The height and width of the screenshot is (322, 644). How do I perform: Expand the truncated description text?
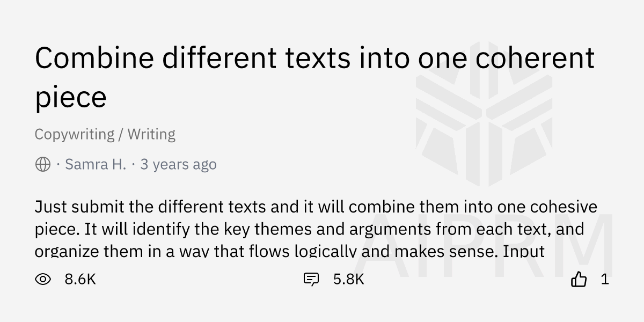point(317,228)
